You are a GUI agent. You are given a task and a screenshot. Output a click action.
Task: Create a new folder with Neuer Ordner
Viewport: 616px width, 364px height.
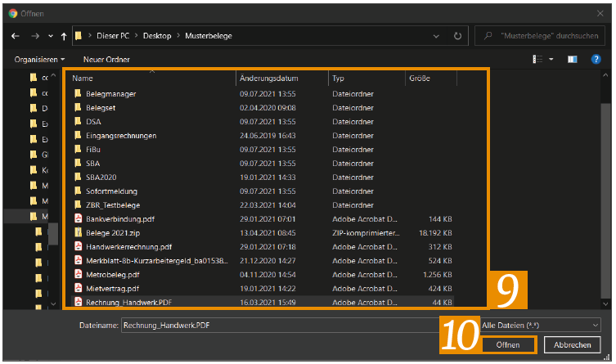(106, 59)
